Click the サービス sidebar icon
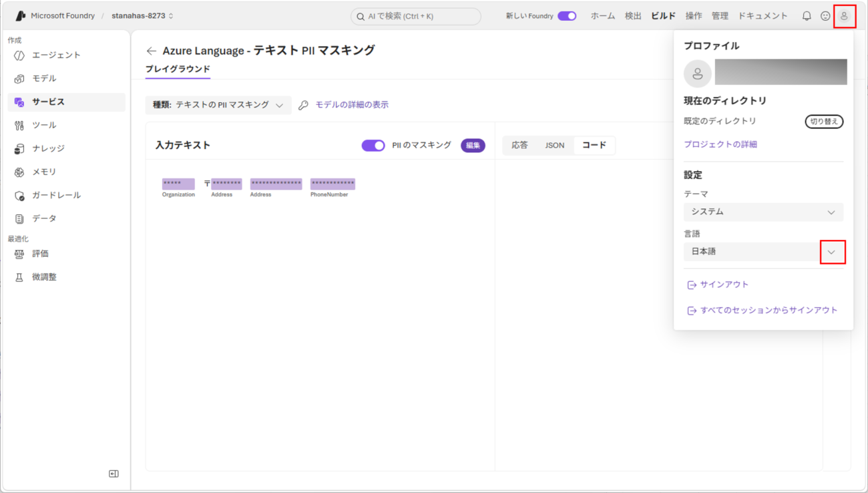Screen dimensions: 868x493 click(x=19, y=102)
